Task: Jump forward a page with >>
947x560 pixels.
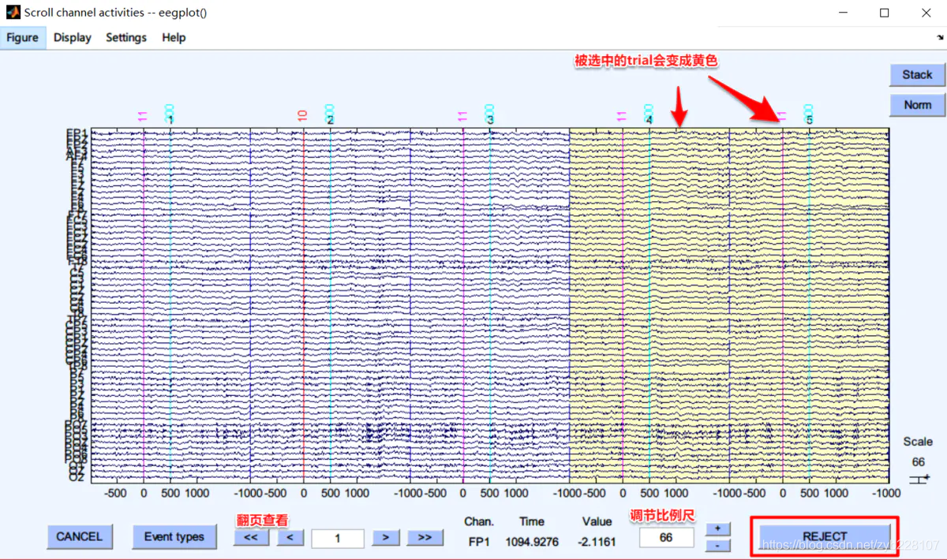Action: click(x=425, y=537)
